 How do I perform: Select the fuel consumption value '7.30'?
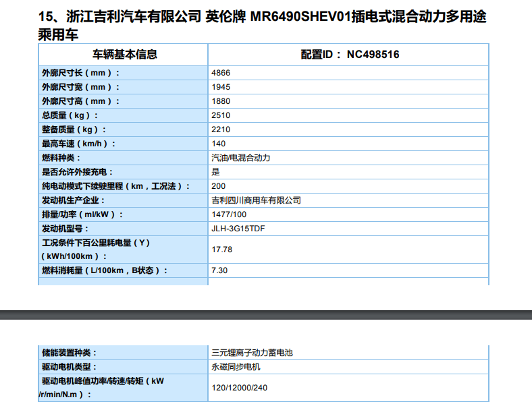219,270
